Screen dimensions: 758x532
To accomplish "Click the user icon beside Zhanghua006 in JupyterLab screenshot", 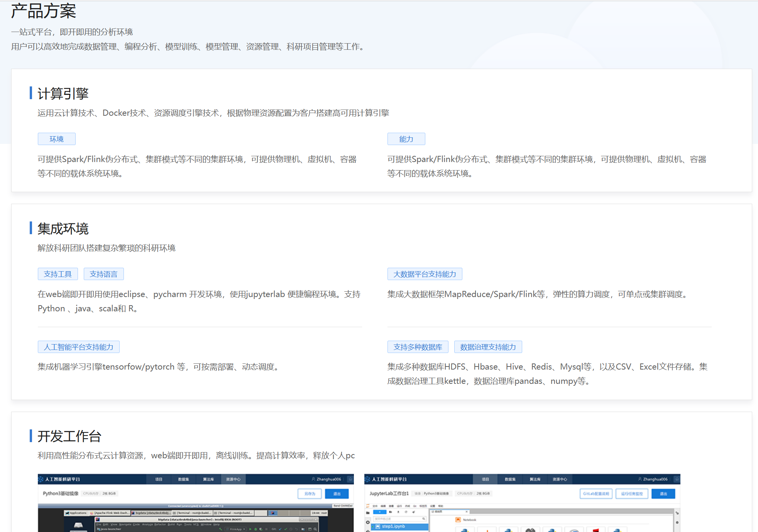I will tap(640, 479).
